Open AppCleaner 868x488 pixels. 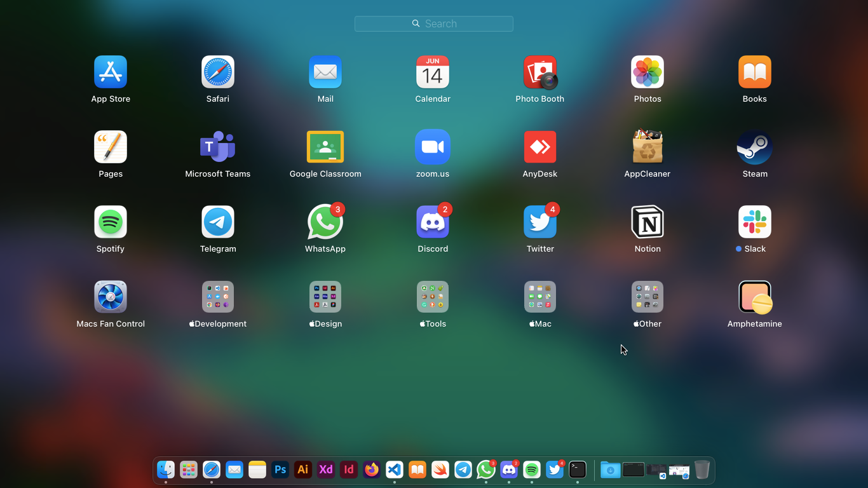click(648, 147)
